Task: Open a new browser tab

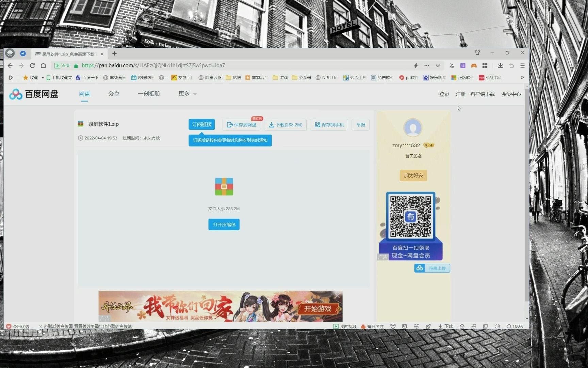Action: [114, 53]
